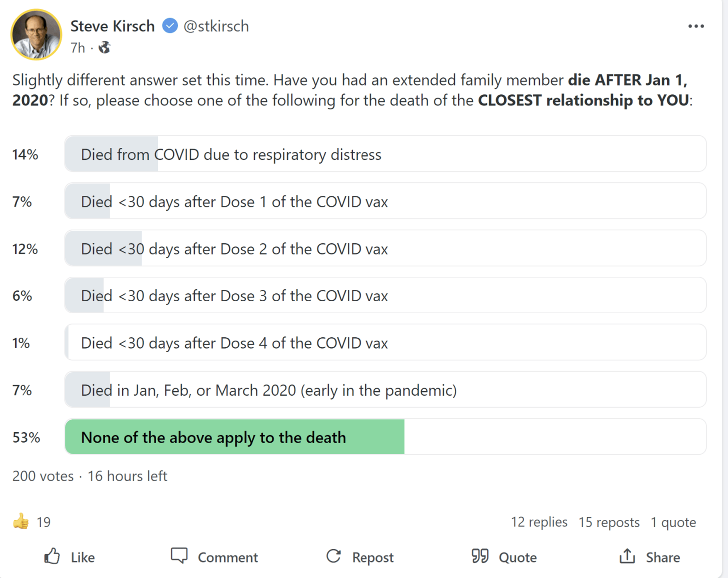The height and width of the screenshot is (578, 728).
Task: Click the blue verified badge icon
Action: click(170, 26)
